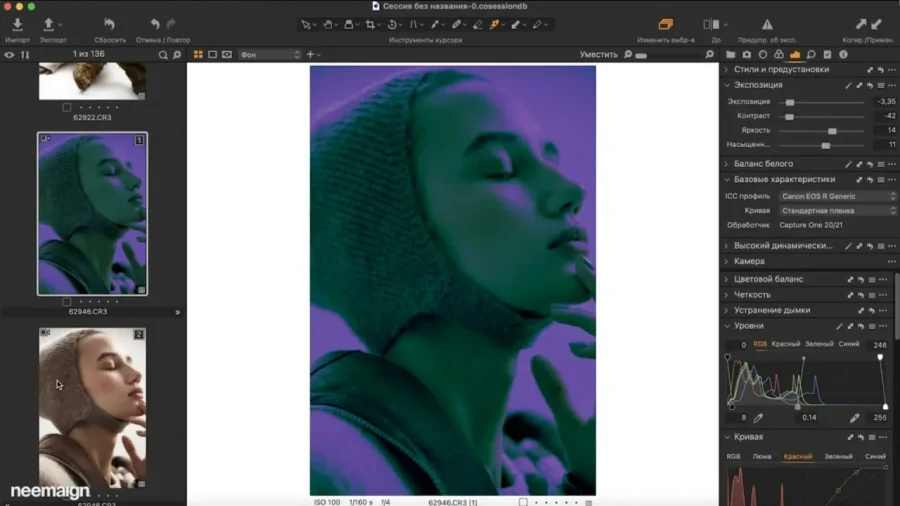Open the Color circles tool tab
The height and width of the screenshot is (506, 900).
[778, 55]
